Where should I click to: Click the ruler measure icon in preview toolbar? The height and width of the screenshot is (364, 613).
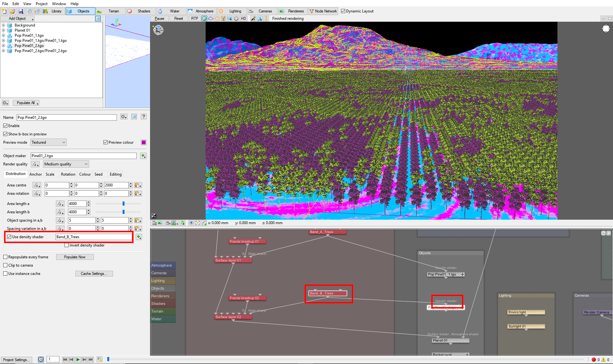266,19
